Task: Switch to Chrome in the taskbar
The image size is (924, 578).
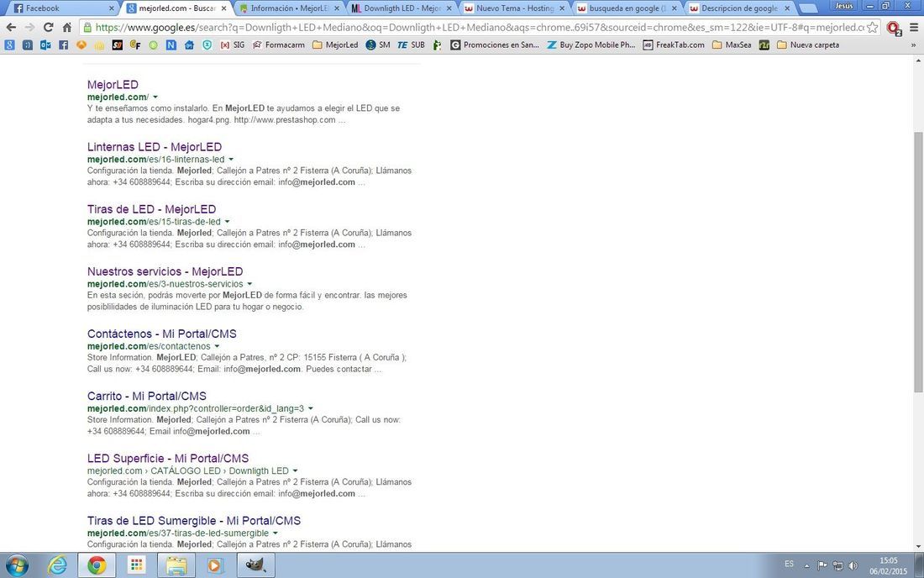Action: click(x=97, y=565)
